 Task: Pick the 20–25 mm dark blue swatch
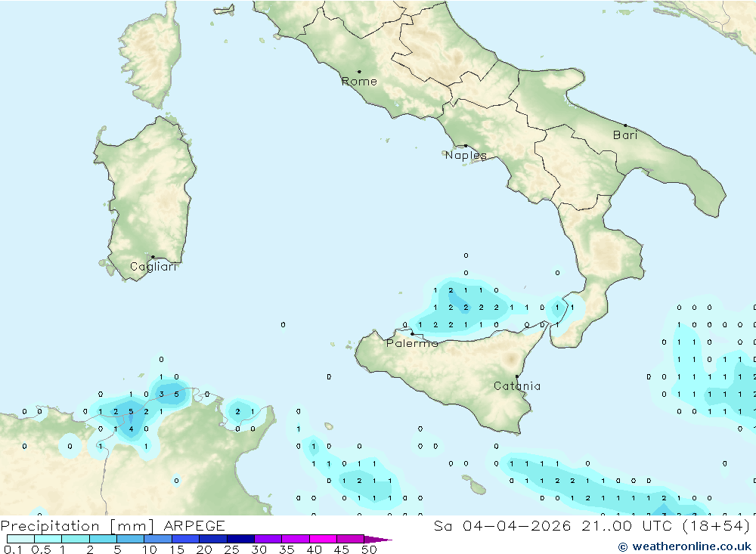click(212, 539)
